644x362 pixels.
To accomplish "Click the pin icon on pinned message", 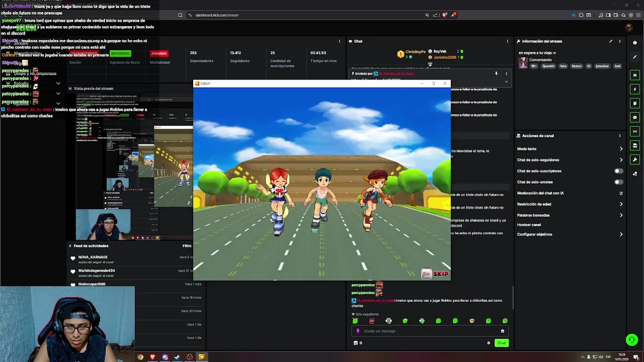I will pyautogui.click(x=496, y=74).
